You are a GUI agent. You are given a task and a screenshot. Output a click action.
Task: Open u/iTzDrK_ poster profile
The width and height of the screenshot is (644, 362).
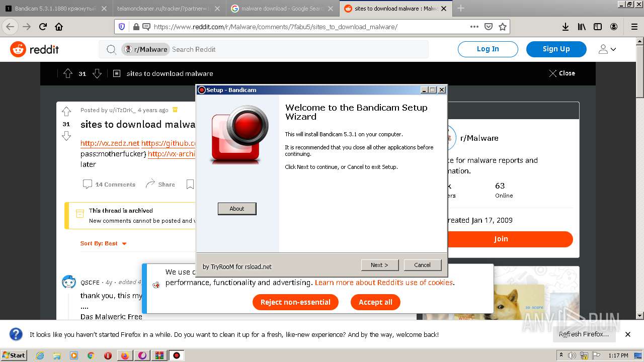coord(122,110)
